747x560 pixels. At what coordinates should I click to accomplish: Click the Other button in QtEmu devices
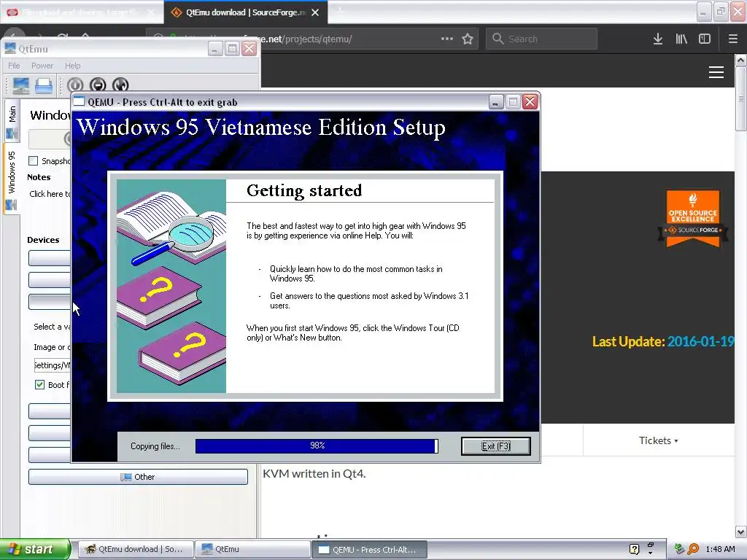point(138,477)
